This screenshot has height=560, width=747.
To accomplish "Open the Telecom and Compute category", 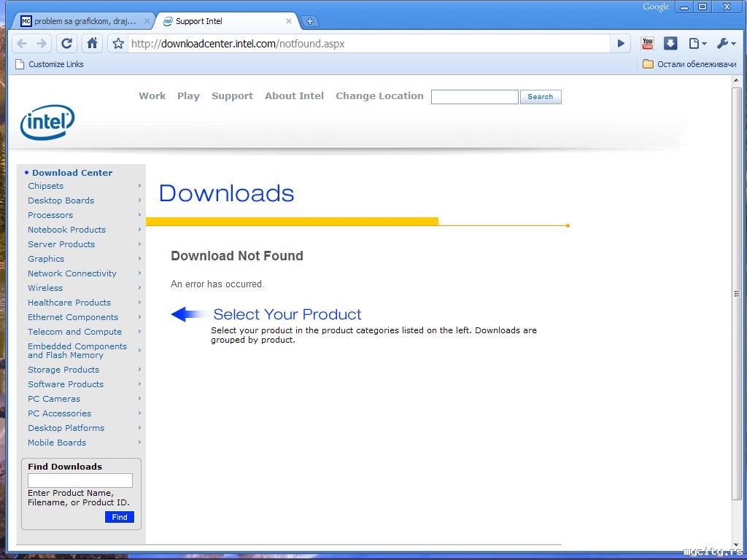I will (x=75, y=332).
